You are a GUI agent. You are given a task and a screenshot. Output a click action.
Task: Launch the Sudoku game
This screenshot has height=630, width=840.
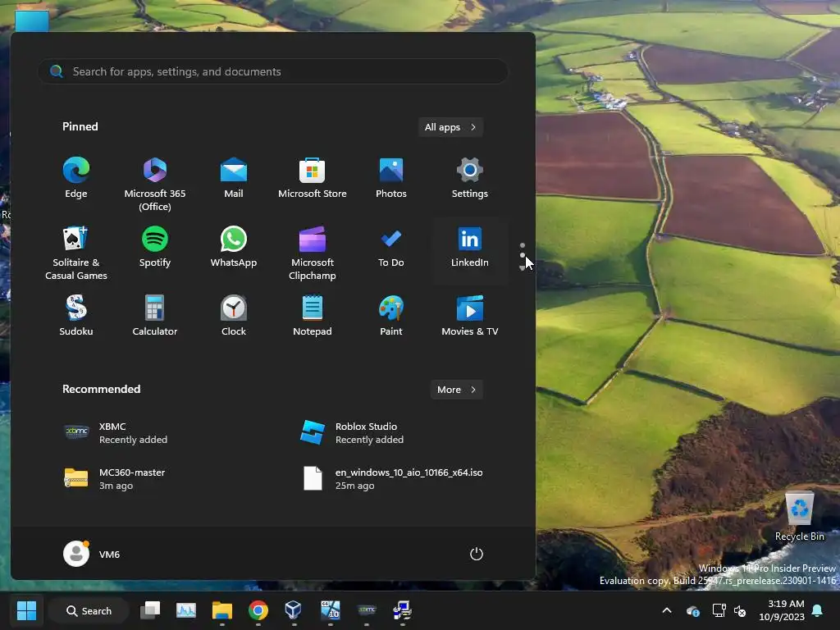click(76, 316)
